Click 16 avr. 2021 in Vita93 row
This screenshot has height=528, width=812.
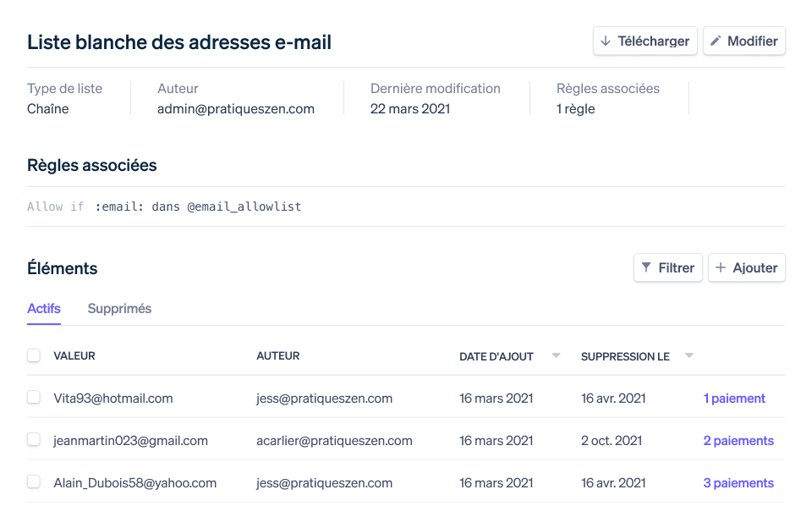[x=613, y=399]
